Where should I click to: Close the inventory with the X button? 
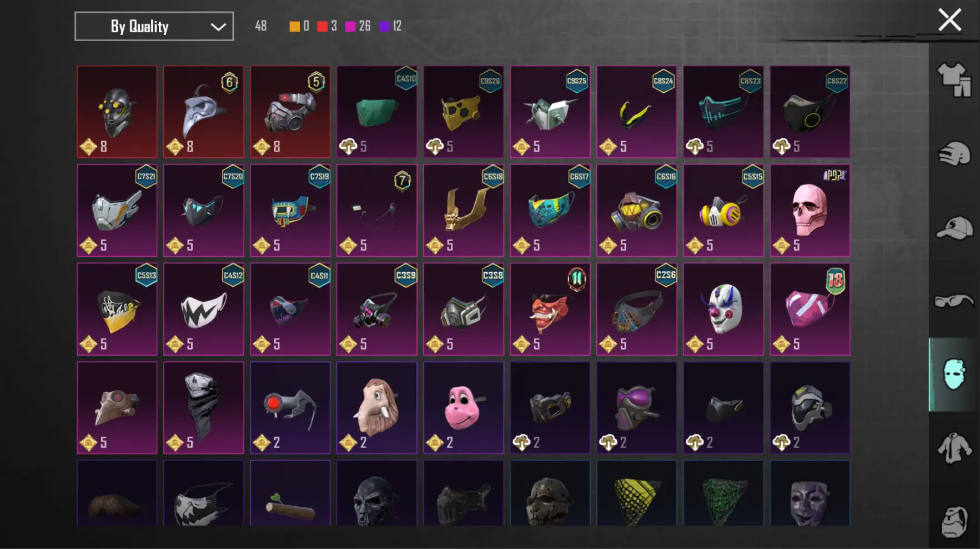[x=949, y=20]
